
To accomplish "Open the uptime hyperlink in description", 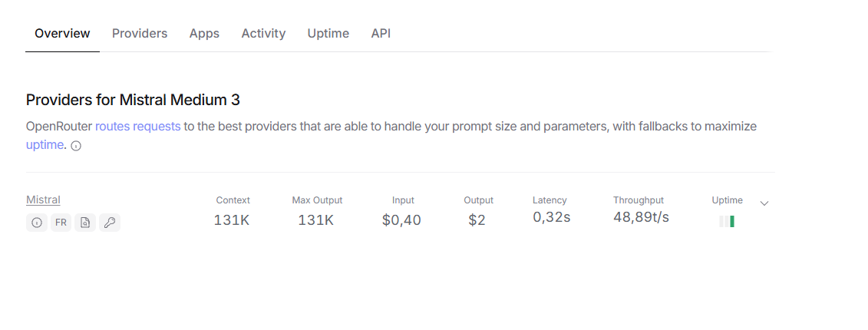I will [45, 146].
